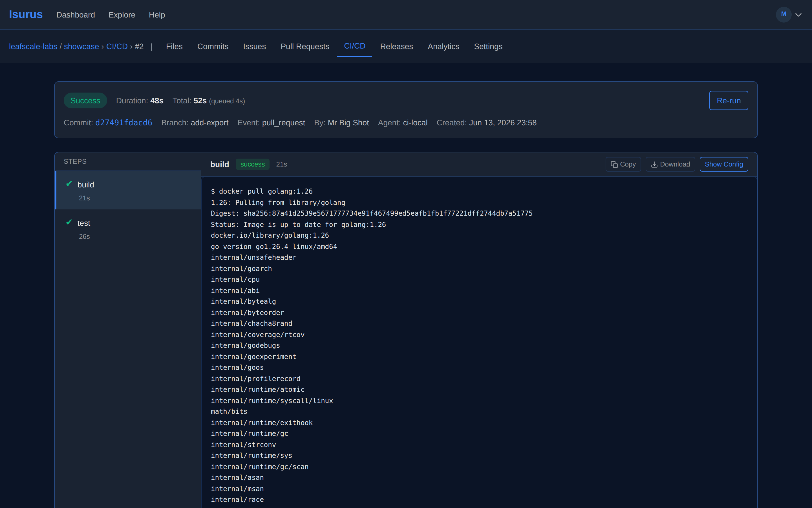The height and width of the screenshot is (508, 812).
Task: Click the Show Config button
Action: click(x=724, y=164)
